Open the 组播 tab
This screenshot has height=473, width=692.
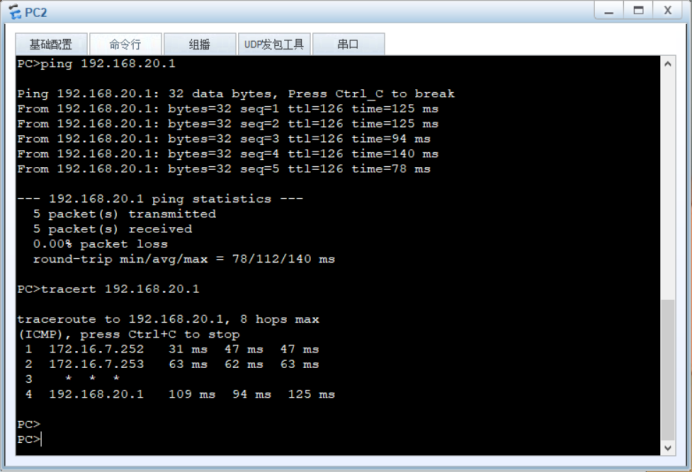point(199,44)
